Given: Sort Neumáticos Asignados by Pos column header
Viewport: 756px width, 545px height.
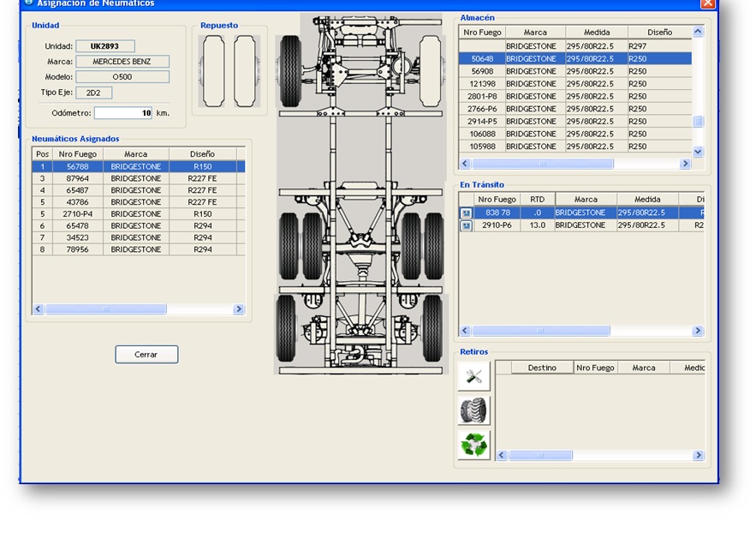Looking at the screenshot, I should coord(43,154).
